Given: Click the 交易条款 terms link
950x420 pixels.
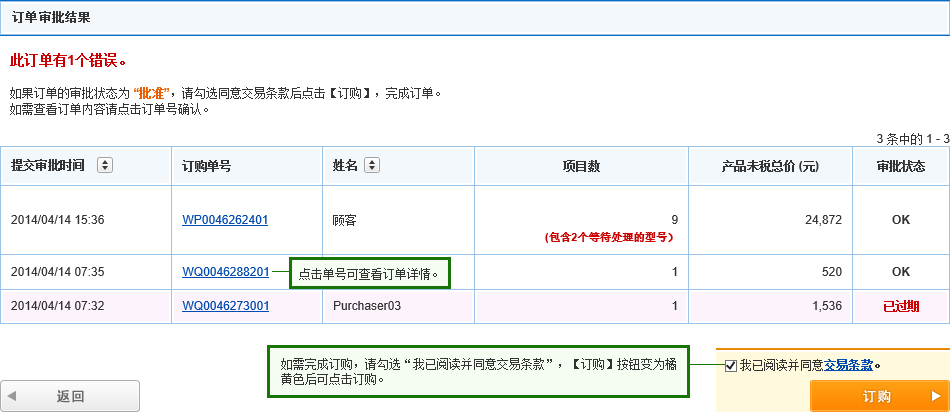Looking at the screenshot, I should pyautogui.click(x=848, y=365).
